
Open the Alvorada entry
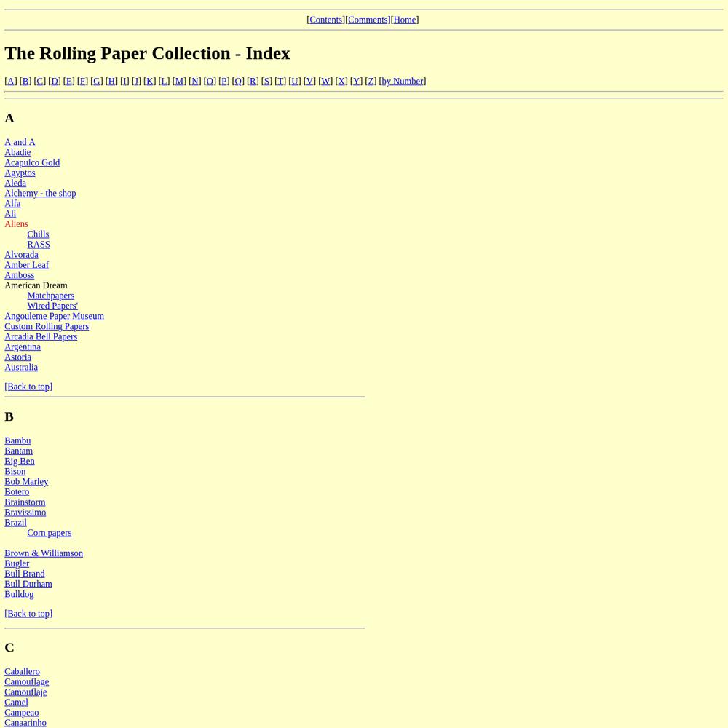click(21, 254)
